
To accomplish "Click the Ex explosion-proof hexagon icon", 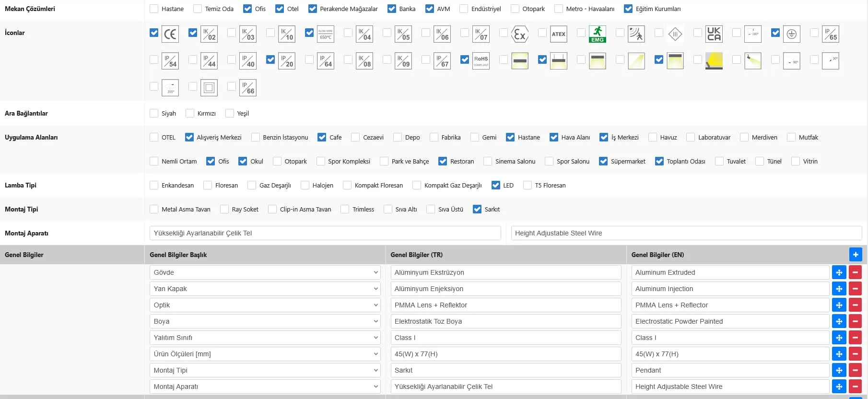I will [x=520, y=34].
